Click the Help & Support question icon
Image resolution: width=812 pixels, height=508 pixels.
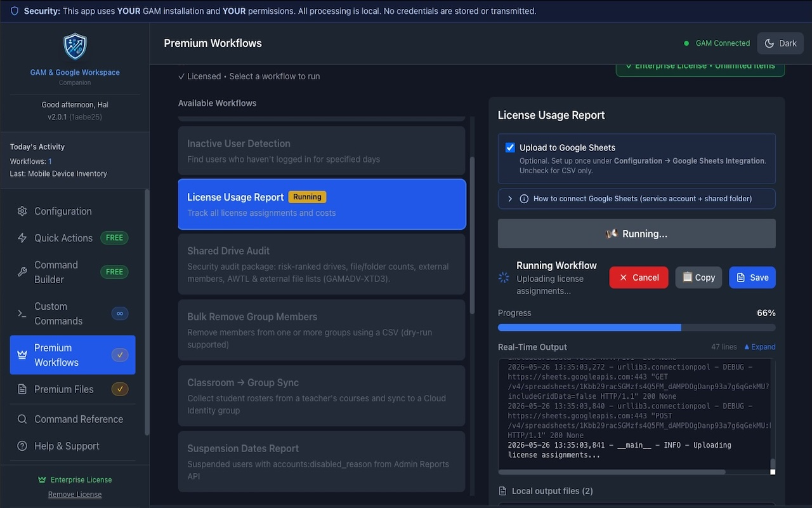click(x=22, y=446)
